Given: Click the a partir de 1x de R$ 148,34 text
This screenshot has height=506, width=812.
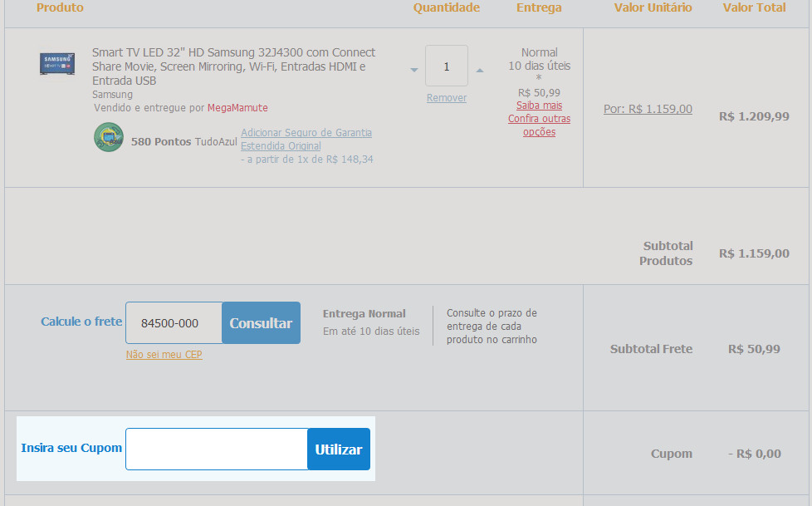Looking at the screenshot, I should click(307, 160).
